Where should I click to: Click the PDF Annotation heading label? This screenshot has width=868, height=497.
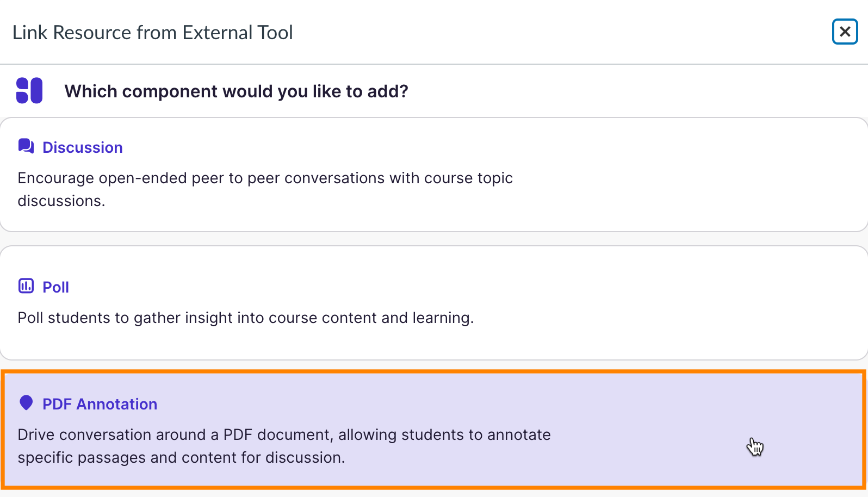pyautogui.click(x=100, y=403)
